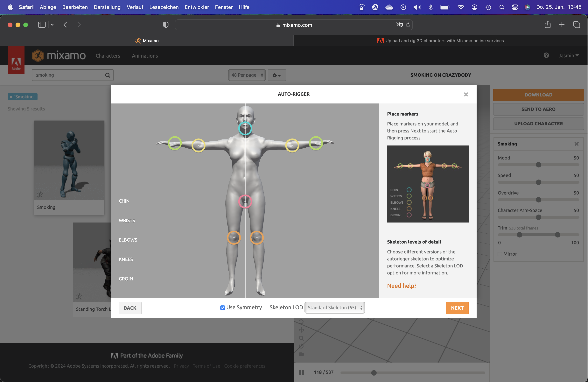Click the NEXT button

click(457, 308)
